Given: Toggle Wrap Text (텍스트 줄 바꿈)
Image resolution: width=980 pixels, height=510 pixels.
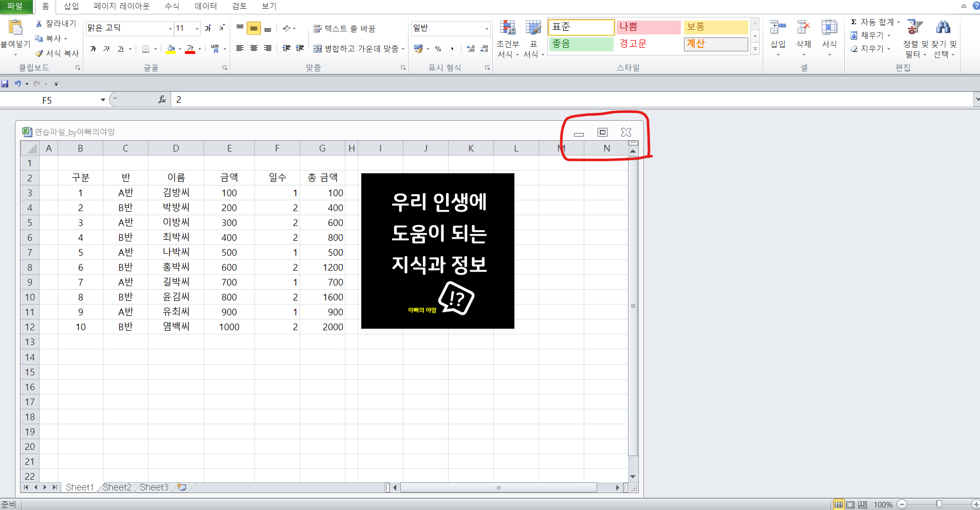Looking at the screenshot, I should [x=344, y=28].
